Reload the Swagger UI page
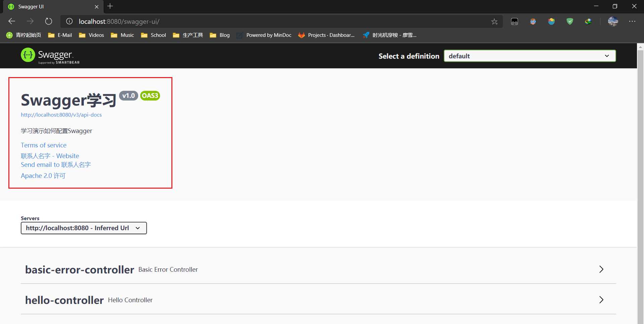644x324 pixels. 49,21
